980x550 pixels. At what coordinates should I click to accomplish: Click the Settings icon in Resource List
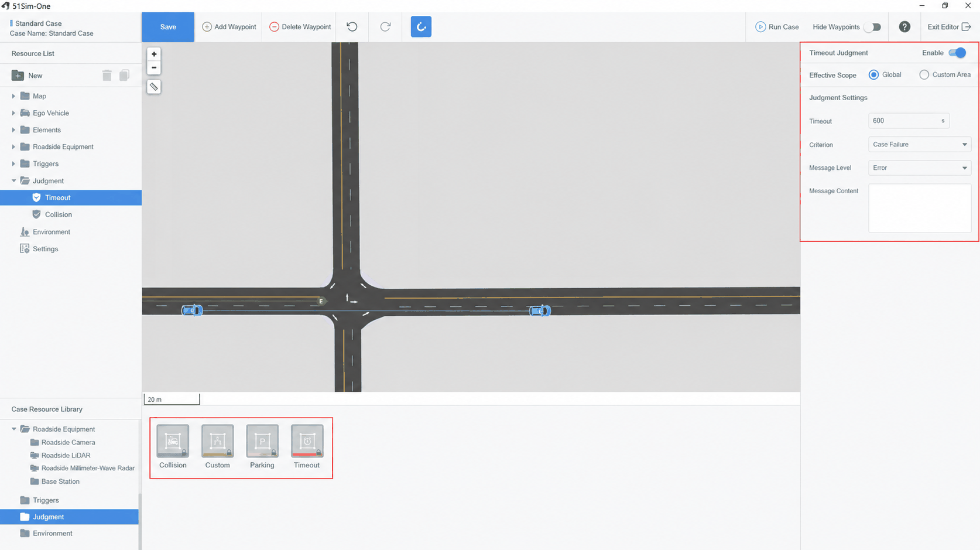point(25,249)
